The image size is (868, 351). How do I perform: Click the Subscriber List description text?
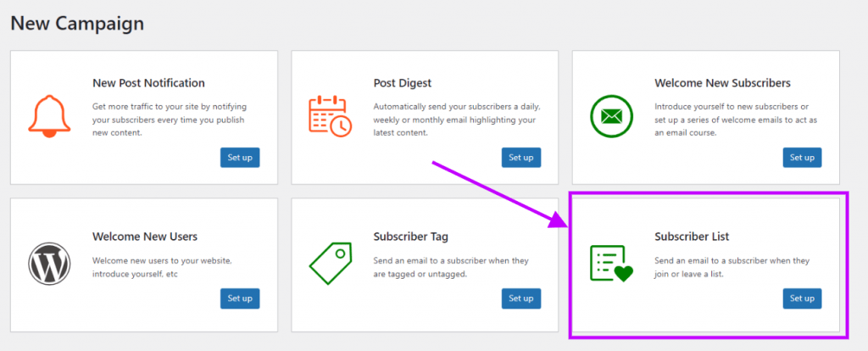(732, 267)
